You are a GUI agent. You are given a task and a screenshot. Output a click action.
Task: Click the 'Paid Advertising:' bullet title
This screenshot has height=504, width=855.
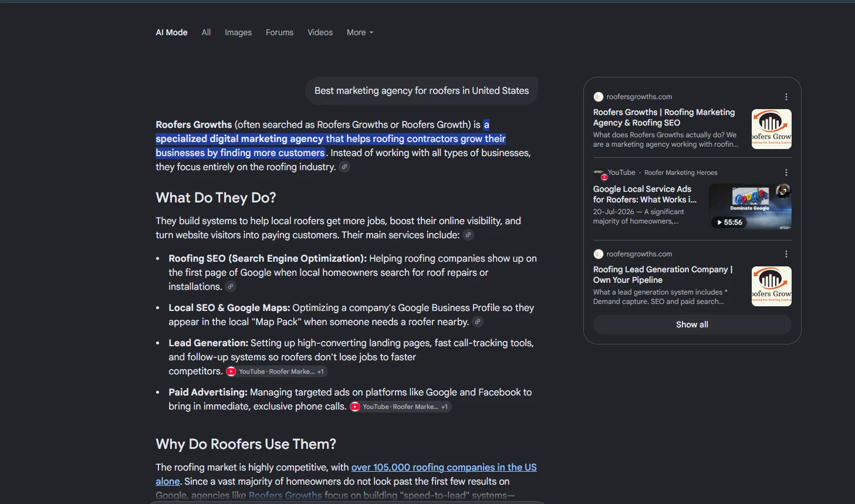point(208,393)
